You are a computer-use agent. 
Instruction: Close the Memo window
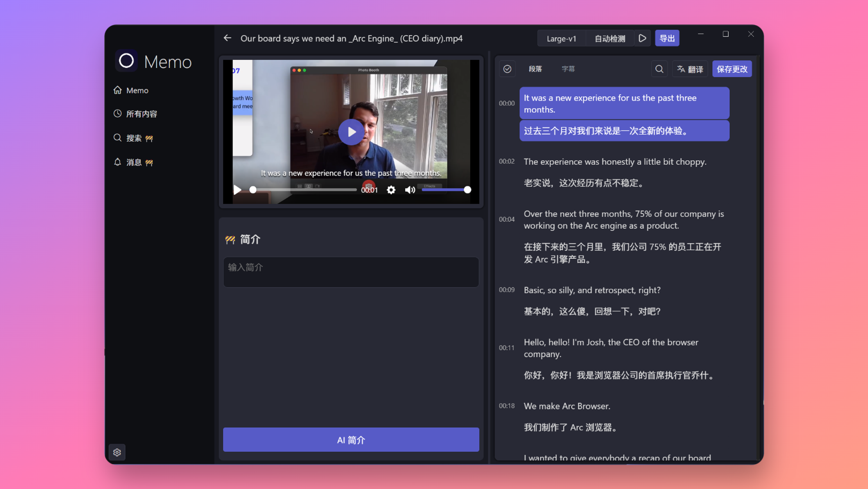point(751,34)
